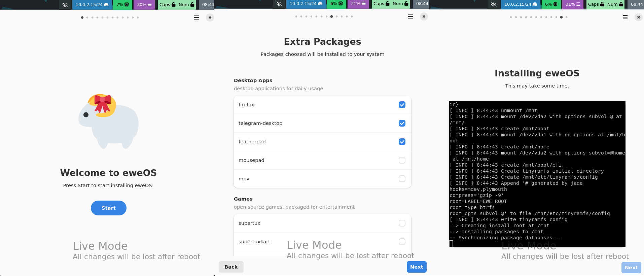The image size is (644, 276).
Task: Click the 30% memory indicator in the status bar
Action: click(144, 5)
